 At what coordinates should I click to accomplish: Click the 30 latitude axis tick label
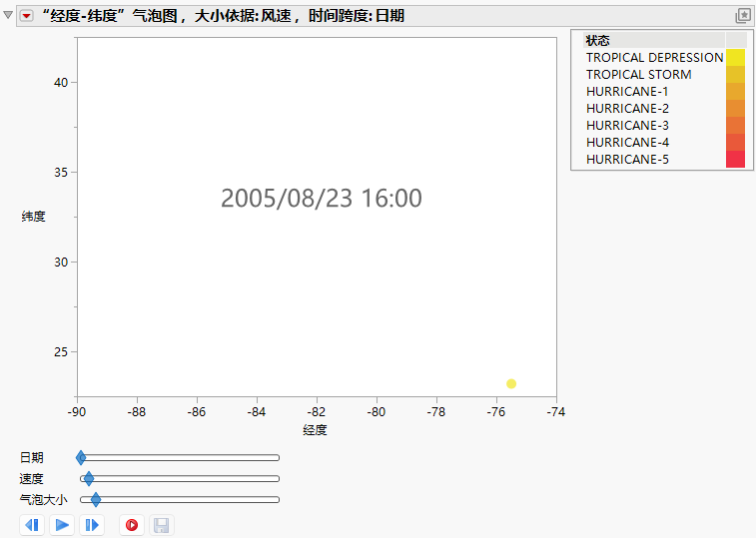click(61, 263)
